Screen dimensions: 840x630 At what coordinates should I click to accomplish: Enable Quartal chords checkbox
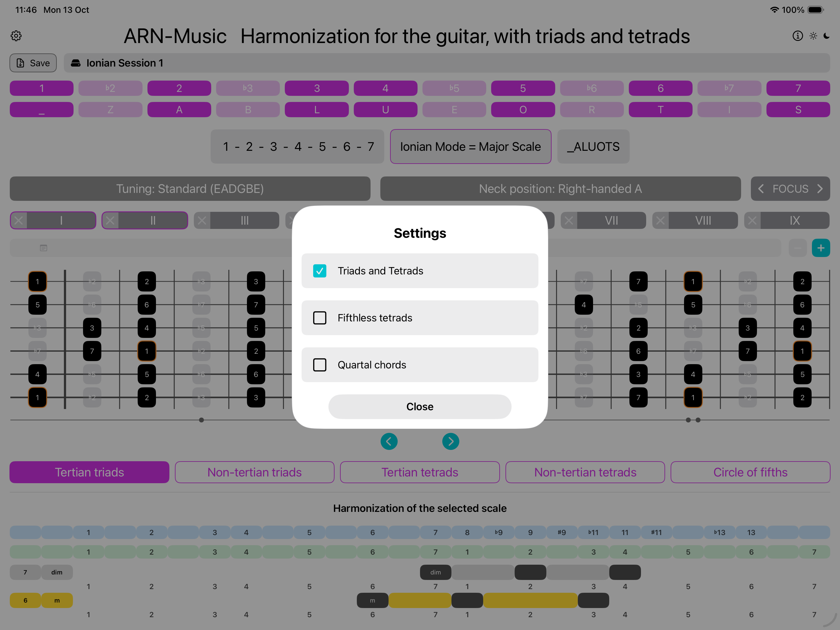(319, 365)
